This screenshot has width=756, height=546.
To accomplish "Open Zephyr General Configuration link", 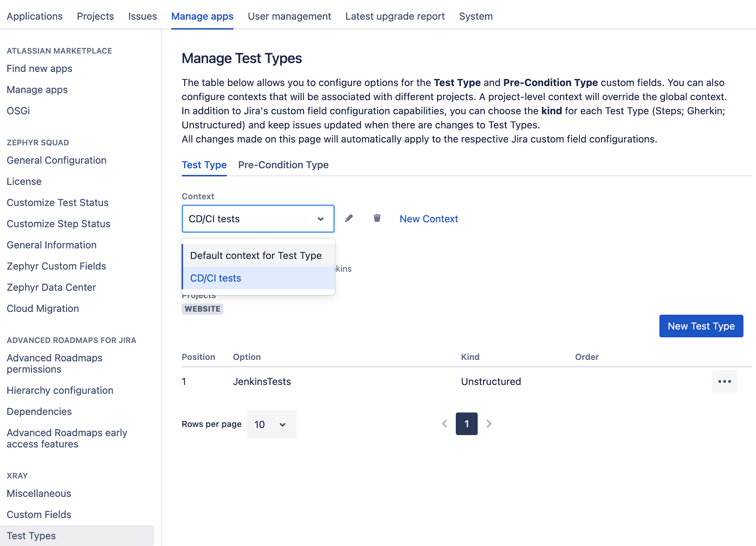I will (x=56, y=160).
